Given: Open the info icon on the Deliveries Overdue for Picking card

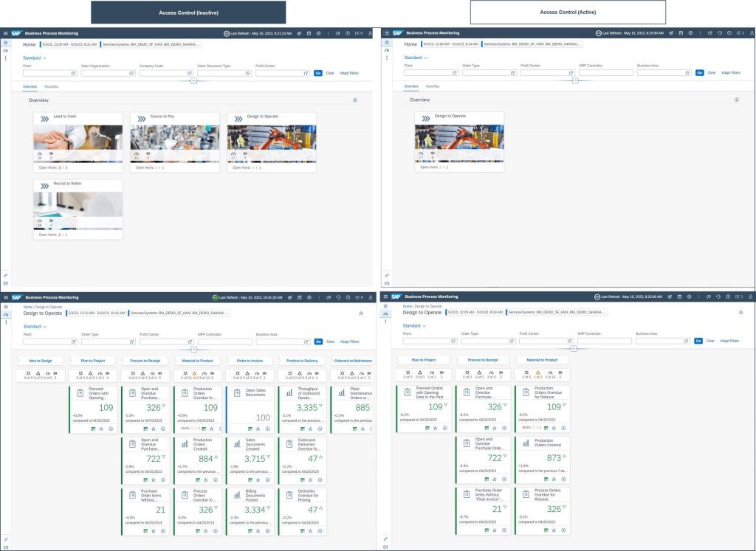Looking at the screenshot, I should pyautogui.click(x=320, y=531).
